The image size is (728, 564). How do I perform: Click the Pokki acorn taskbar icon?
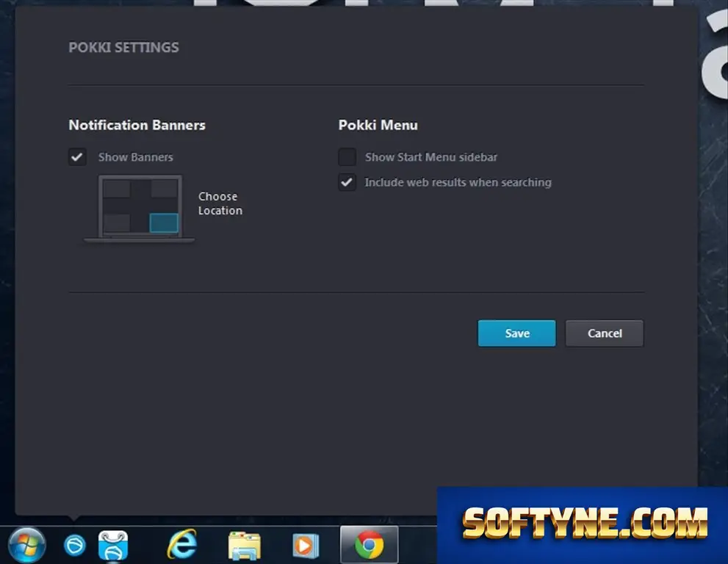click(74, 545)
